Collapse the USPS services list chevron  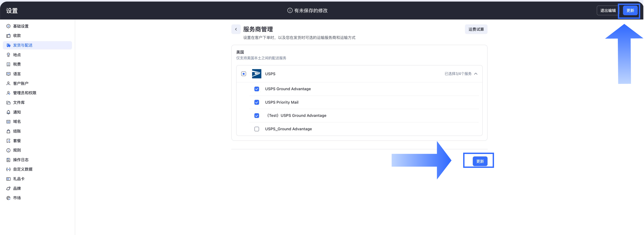(x=476, y=74)
